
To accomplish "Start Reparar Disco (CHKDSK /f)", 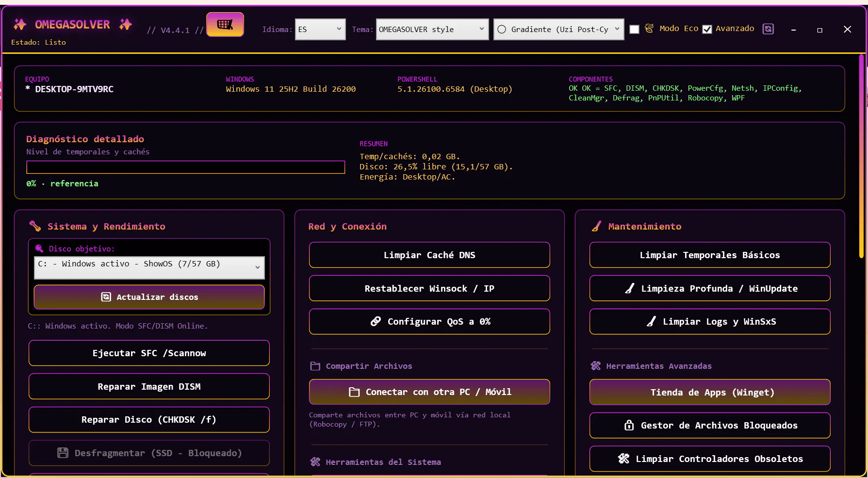I will pos(149,420).
